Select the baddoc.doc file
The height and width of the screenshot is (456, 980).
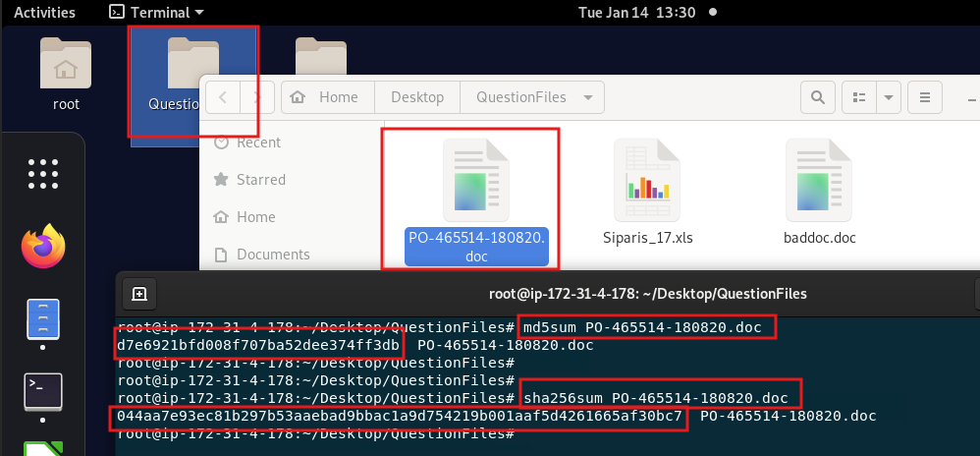point(818,192)
